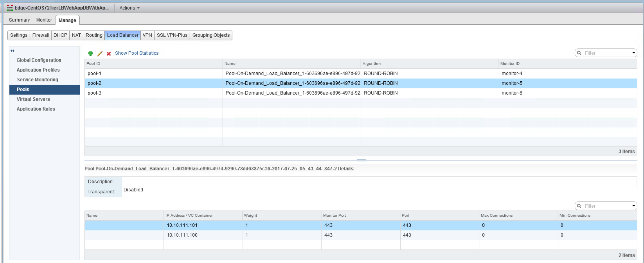
Task: Click Monitor Port 443 for 10.10.111.100
Action: coord(328,235)
